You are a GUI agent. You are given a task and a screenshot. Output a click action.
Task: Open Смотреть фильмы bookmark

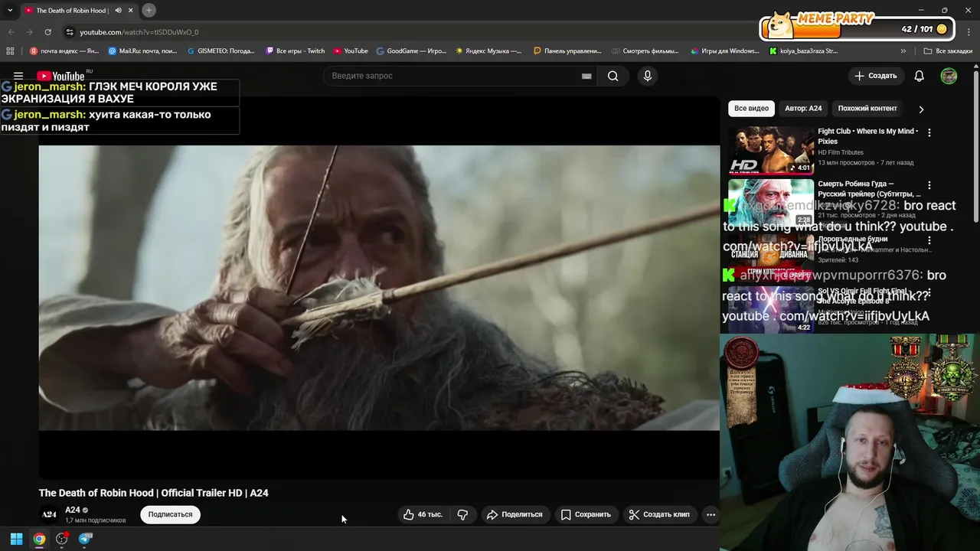pyautogui.click(x=645, y=51)
